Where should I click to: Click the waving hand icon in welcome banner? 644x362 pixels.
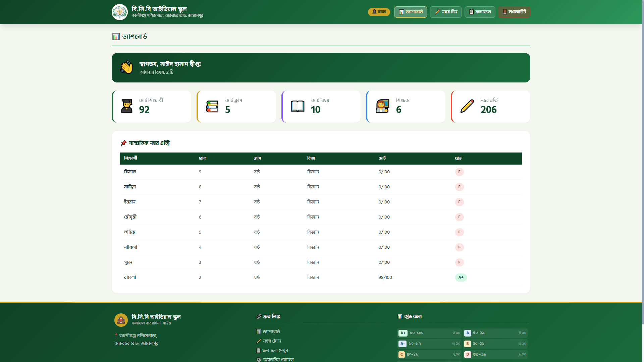click(x=126, y=67)
